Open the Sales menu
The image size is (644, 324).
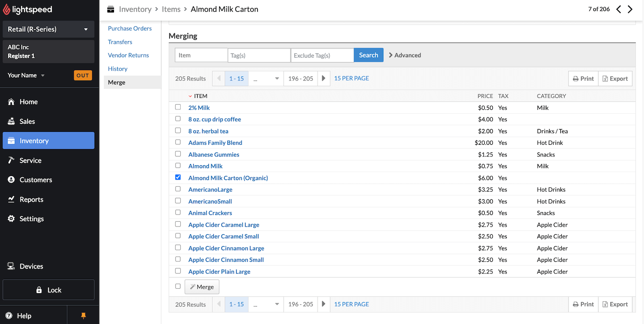click(48, 122)
